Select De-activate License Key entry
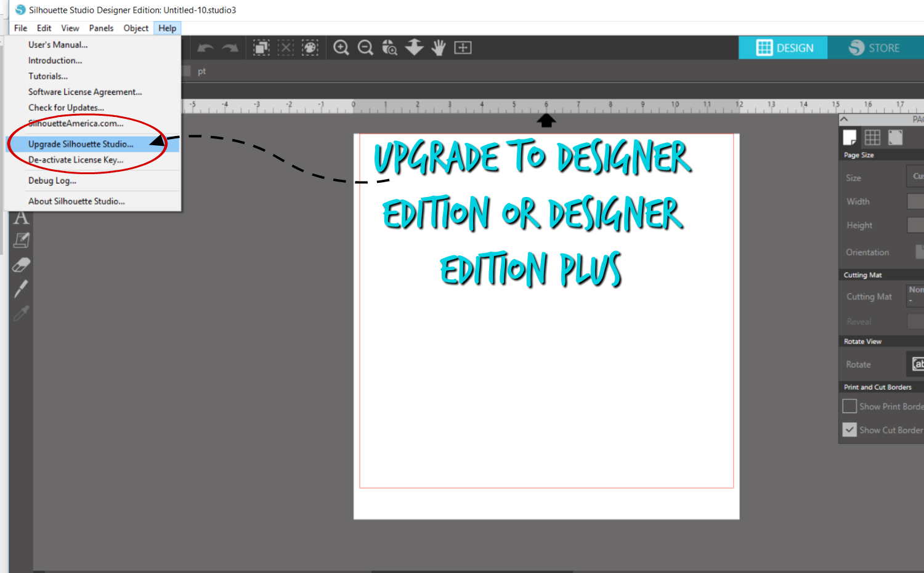The height and width of the screenshot is (573, 924). coord(92,160)
